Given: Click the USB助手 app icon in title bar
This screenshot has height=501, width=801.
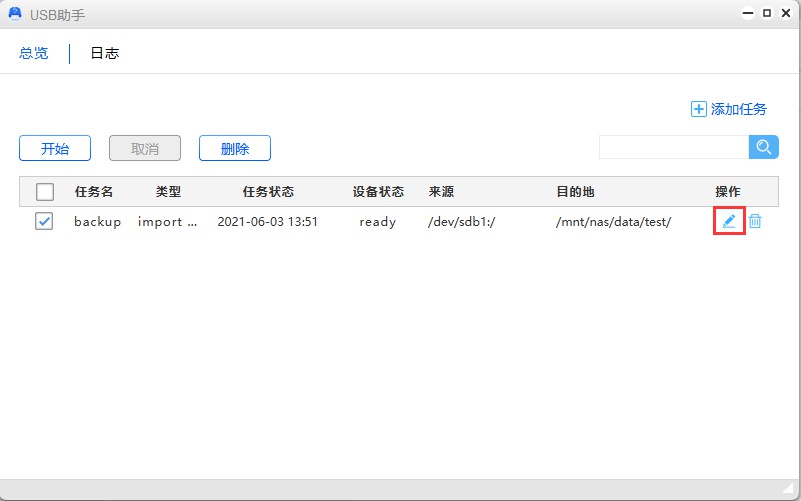Looking at the screenshot, I should 16,14.
